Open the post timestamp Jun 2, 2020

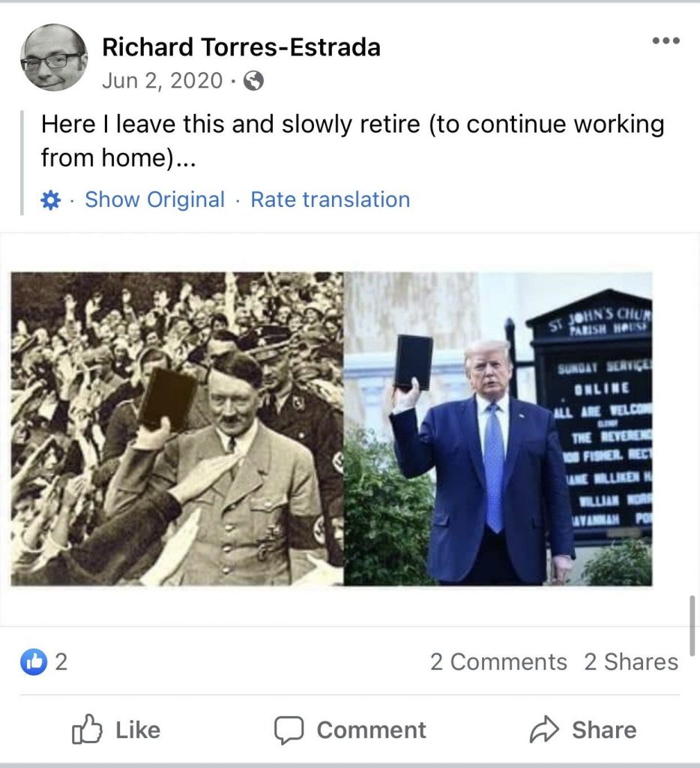pos(163,81)
